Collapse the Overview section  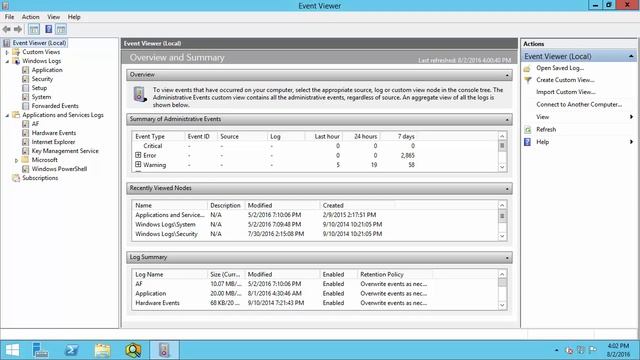pos(507,75)
